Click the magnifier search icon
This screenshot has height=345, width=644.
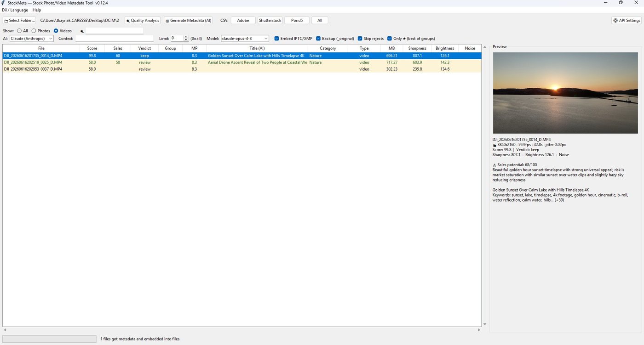coord(82,31)
